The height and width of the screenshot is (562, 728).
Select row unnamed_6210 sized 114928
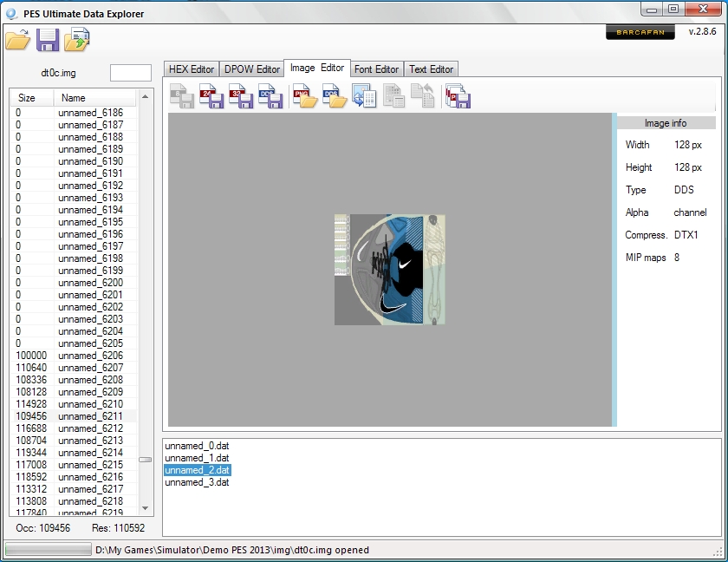(x=74, y=404)
